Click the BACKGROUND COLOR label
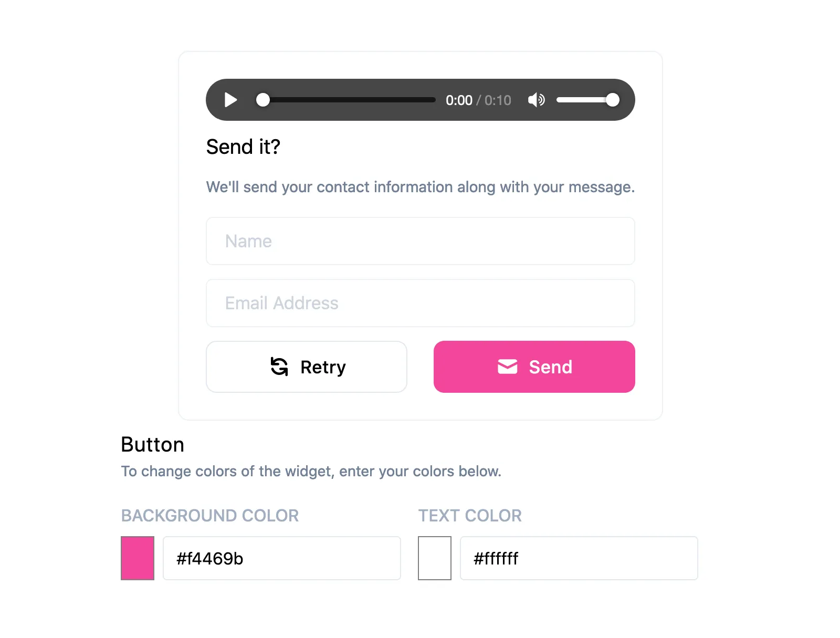The height and width of the screenshot is (638, 840). click(x=210, y=516)
